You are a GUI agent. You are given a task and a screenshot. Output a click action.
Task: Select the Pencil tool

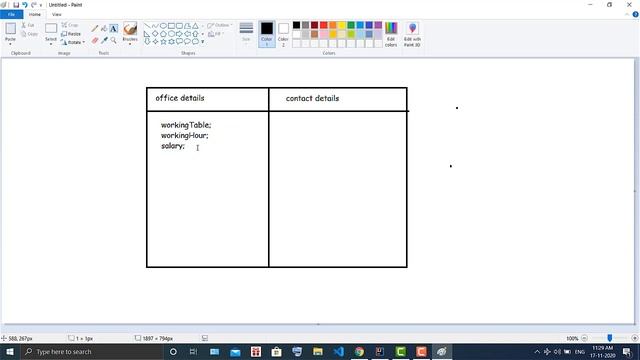[95, 29]
